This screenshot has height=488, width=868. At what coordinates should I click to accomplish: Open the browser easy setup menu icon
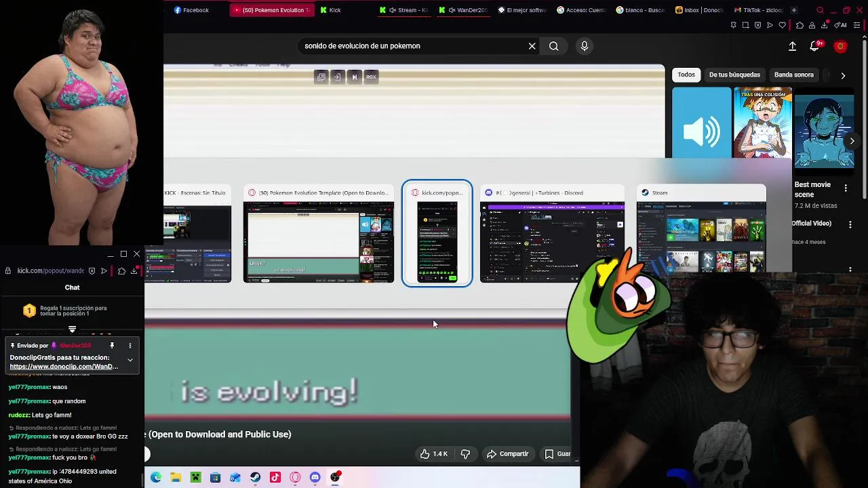point(857,25)
